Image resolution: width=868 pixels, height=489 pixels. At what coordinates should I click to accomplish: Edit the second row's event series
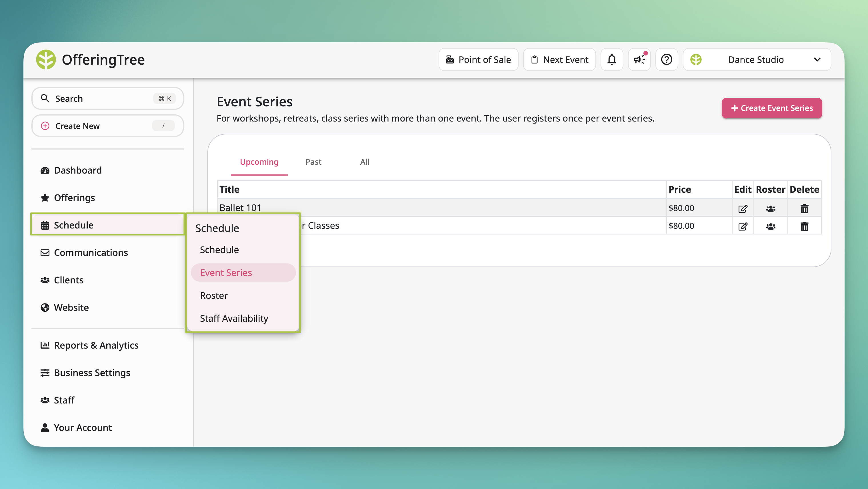[743, 226]
